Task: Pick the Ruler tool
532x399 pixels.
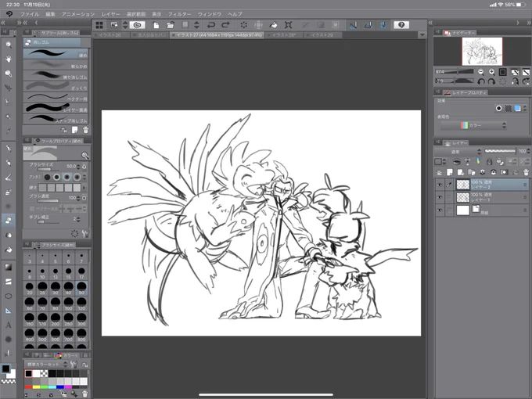Action: (9, 311)
